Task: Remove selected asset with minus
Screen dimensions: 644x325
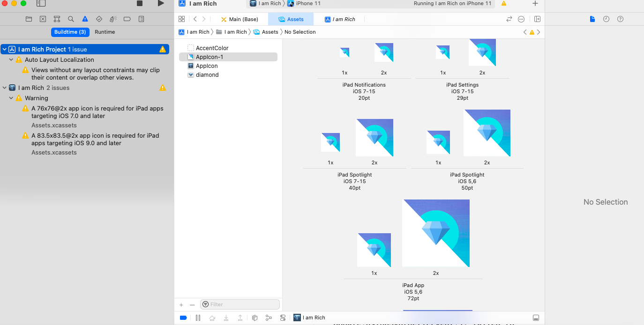Action: pyautogui.click(x=192, y=304)
